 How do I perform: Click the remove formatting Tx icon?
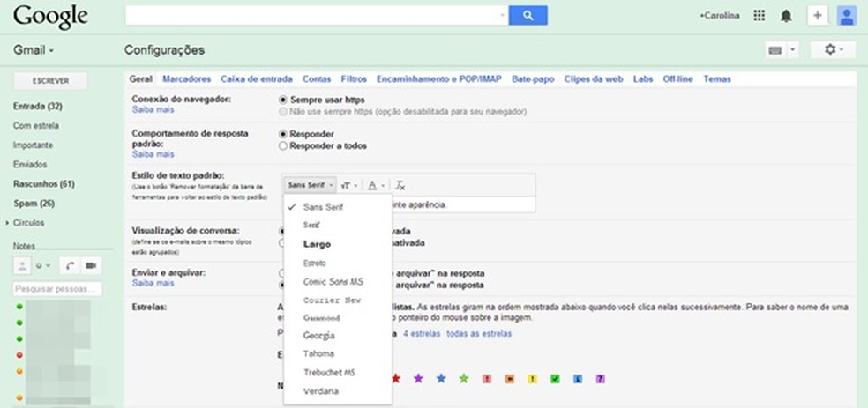[x=400, y=185]
